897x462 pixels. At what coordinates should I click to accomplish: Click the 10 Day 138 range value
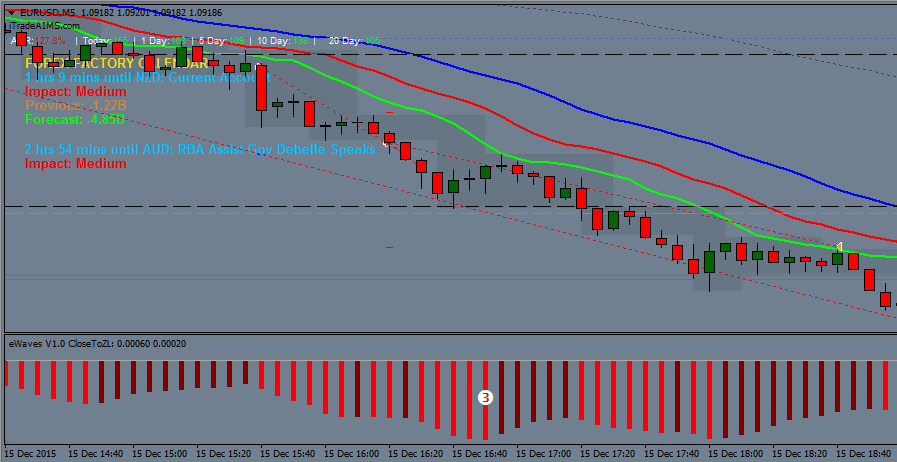(283, 41)
